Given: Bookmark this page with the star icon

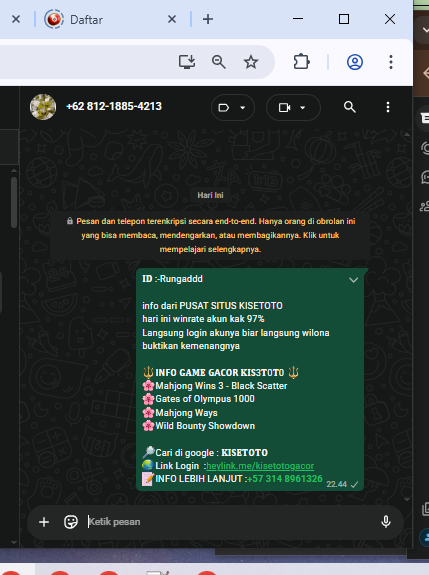Looking at the screenshot, I should [x=251, y=62].
